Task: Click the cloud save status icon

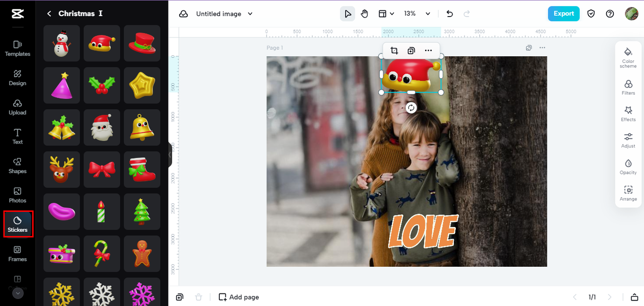Action: (x=184, y=14)
